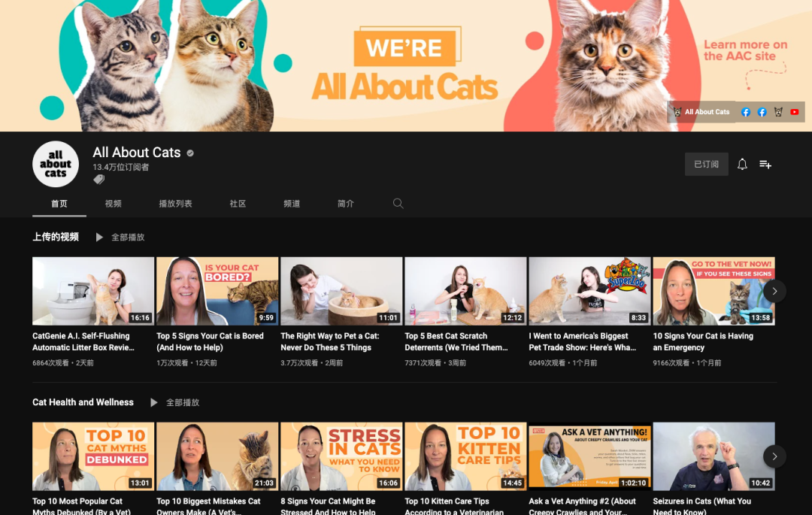Click the notification bell icon
The image size is (812, 515).
point(742,164)
